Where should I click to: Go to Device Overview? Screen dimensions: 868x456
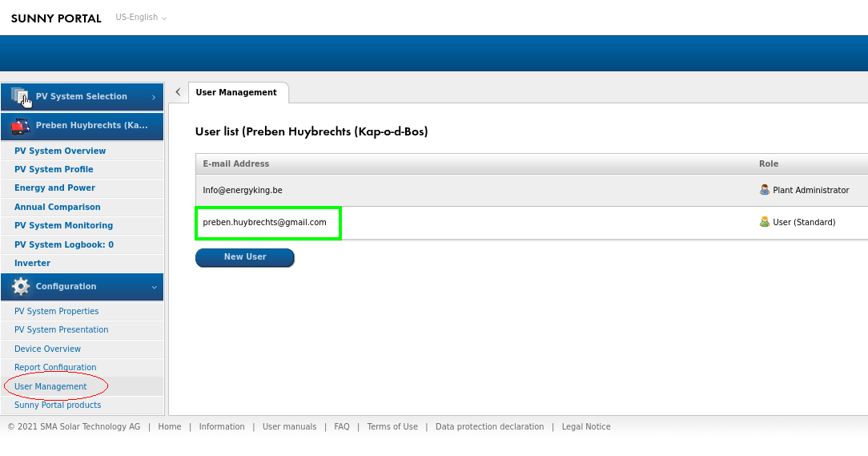click(x=47, y=349)
